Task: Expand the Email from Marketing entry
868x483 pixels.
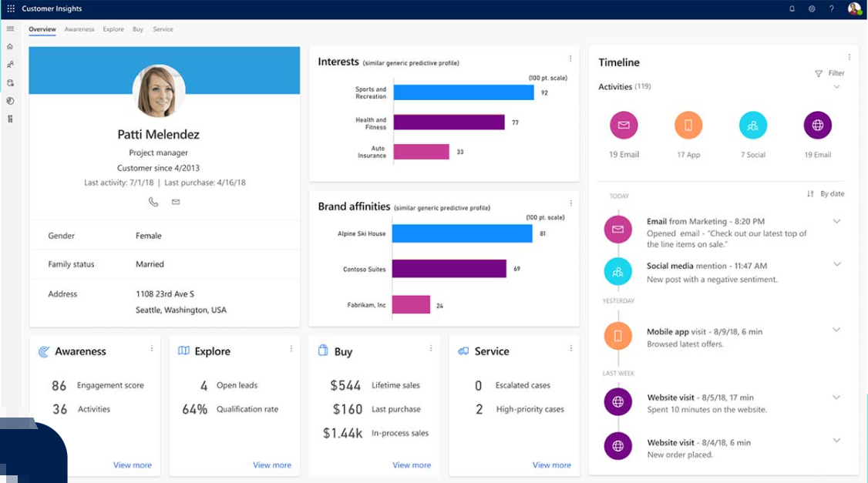Action: coord(836,221)
